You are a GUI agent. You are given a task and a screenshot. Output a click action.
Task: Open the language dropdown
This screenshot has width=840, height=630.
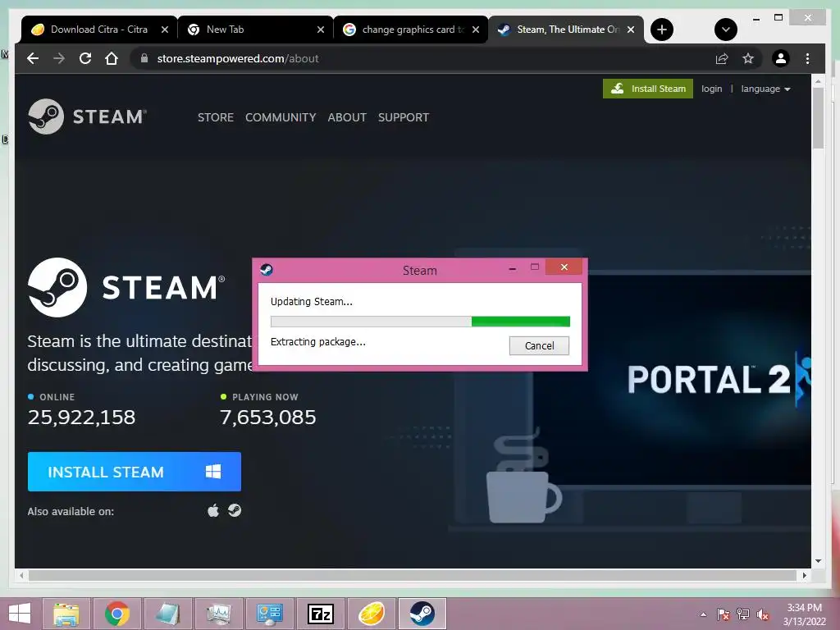[x=765, y=89]
